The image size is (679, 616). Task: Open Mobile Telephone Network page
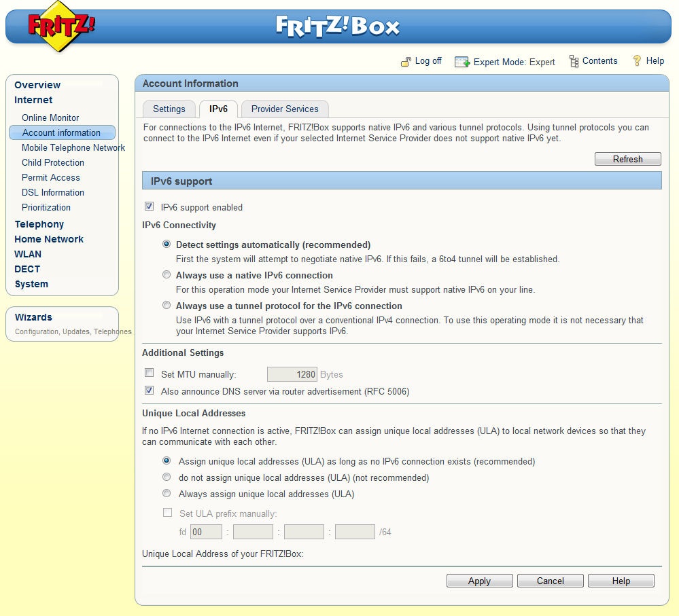(73, 147)
